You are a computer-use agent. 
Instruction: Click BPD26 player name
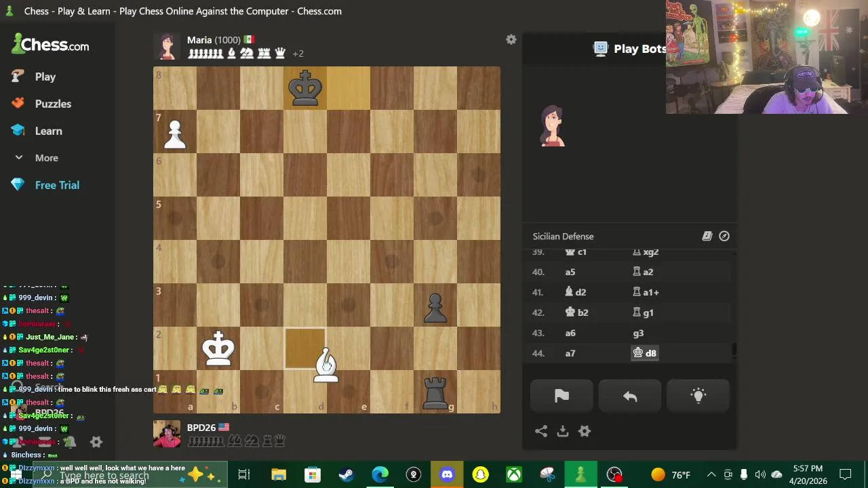point(201,428)
